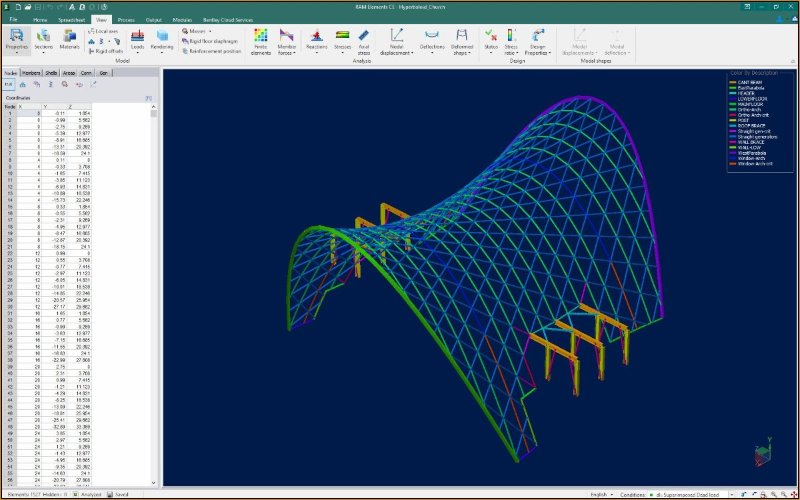800x500 pixels.
Task: Open the Properties view tool
Action: [16, 37]
